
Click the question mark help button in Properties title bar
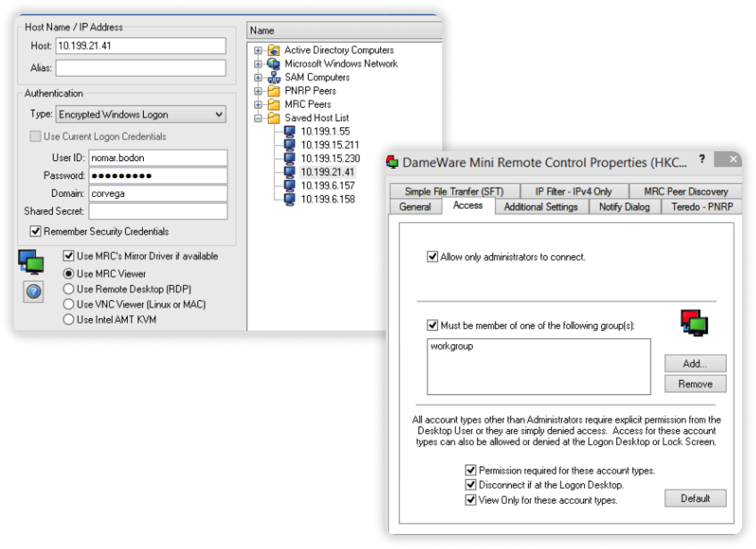[702, 159]
